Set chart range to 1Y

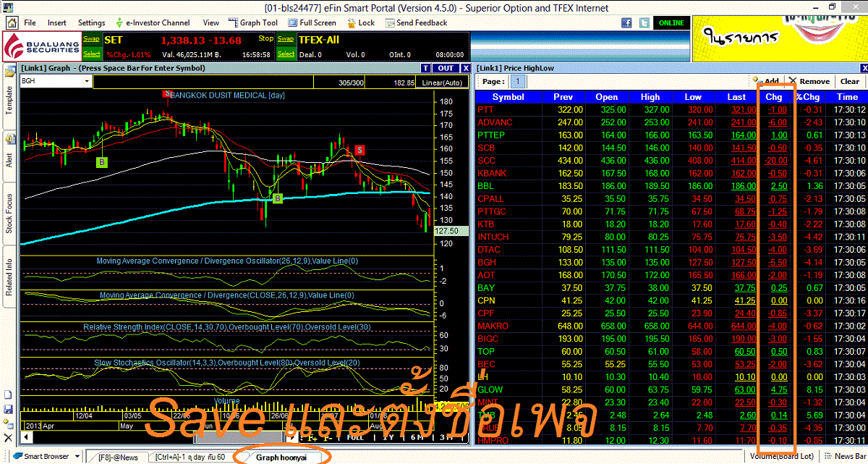coord(388,437)
